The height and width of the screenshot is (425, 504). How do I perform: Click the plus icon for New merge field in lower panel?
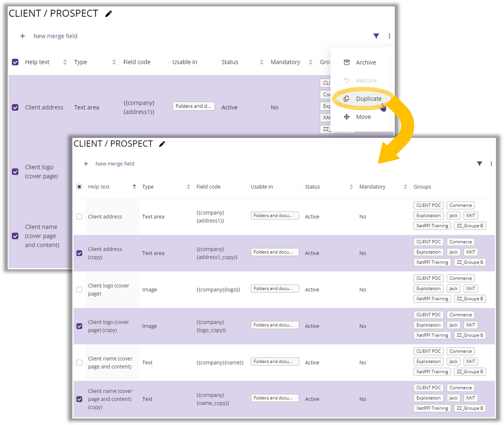[86, 164]
